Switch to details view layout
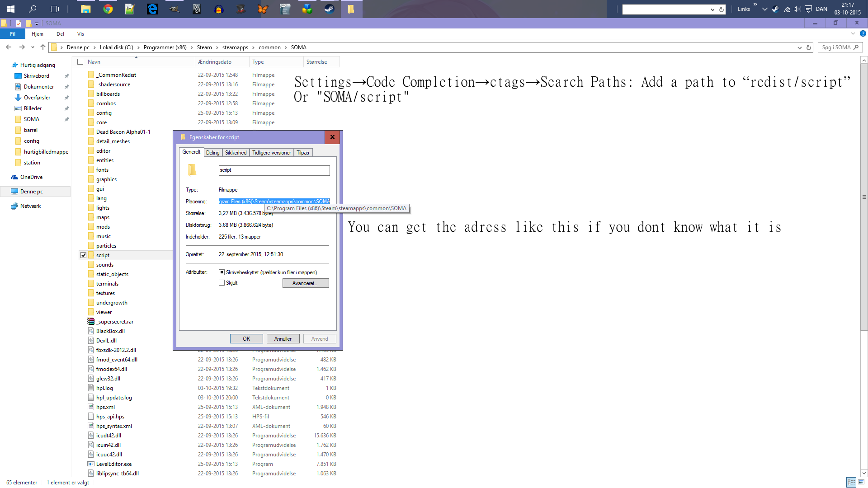The image size is (868, 488). (851, 483)
